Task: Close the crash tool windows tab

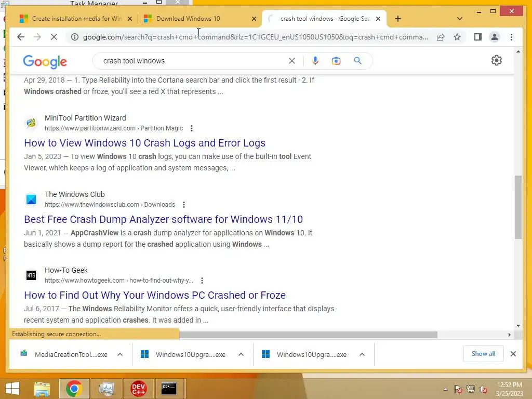Action: coord(378,19)
